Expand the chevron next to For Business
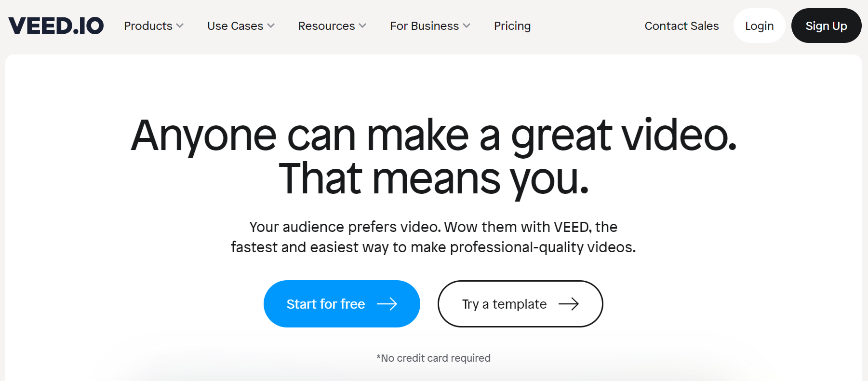The width and height of the screenshot is (868, 381). tap(467, 26)
